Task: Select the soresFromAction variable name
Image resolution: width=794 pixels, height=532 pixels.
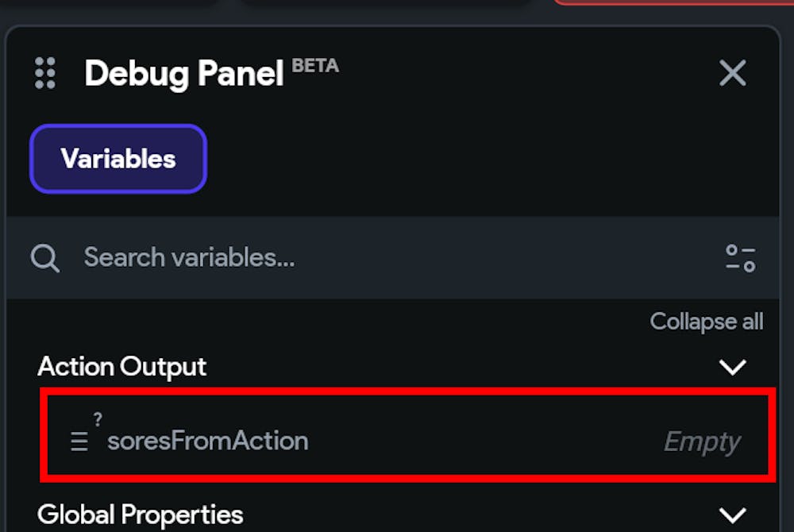Action: pyautogui.click(x=208, y=441)
